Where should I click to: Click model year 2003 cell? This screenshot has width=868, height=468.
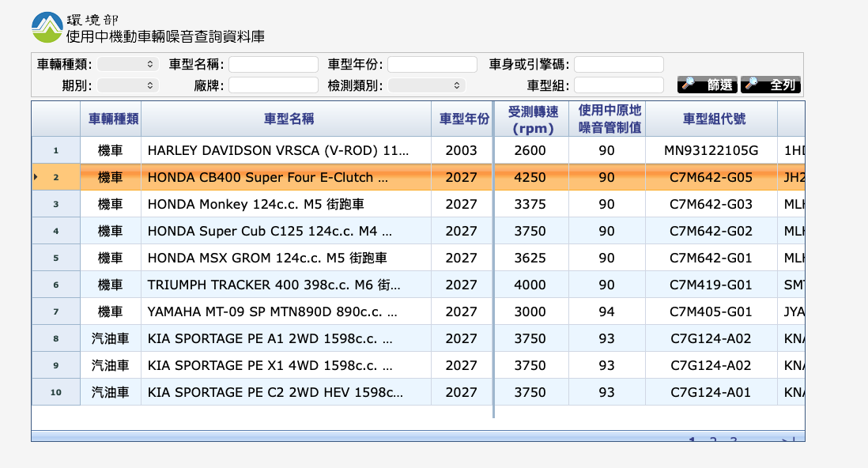pos(461,151)
